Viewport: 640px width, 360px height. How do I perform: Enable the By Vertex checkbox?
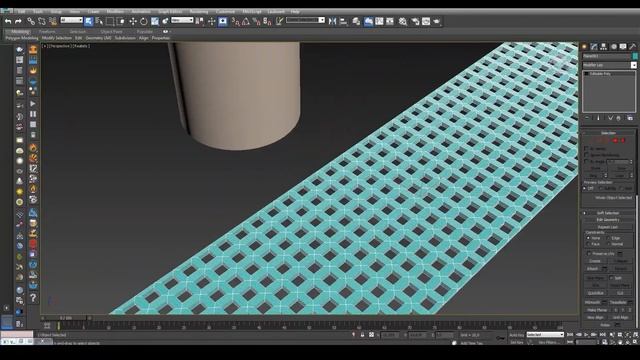tap(587, 149)
